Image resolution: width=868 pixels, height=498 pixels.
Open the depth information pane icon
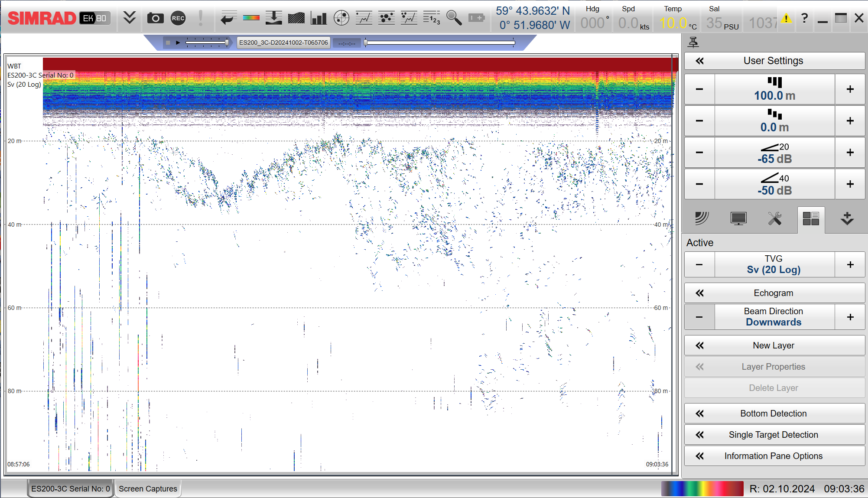pos(273,18)
